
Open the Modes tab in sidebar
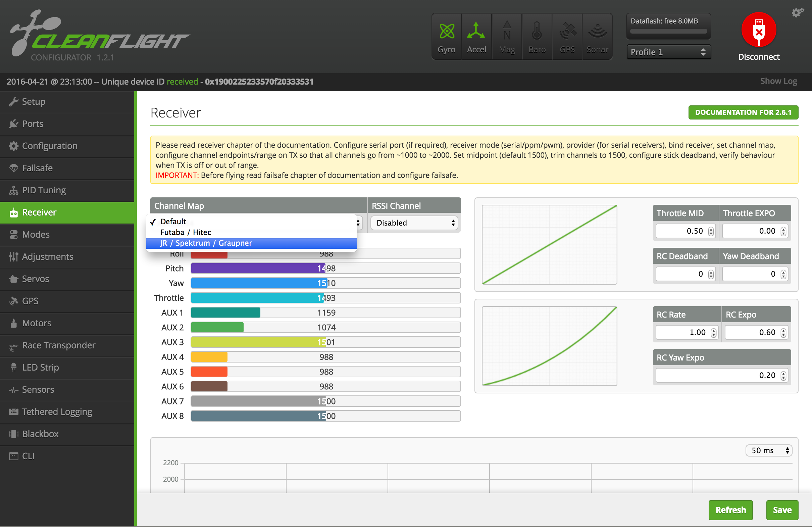[x=36, y=235]
